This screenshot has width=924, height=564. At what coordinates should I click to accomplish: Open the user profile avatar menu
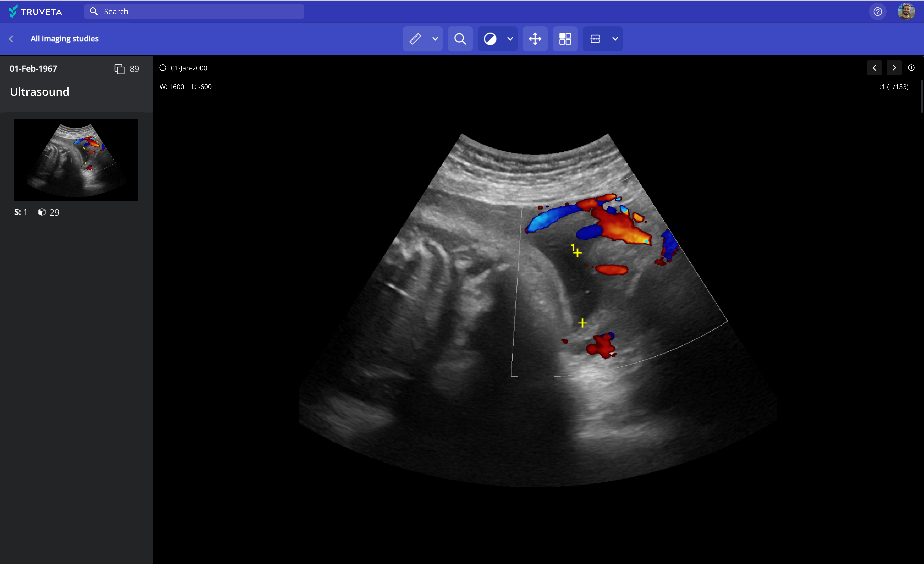pos(907,11)
